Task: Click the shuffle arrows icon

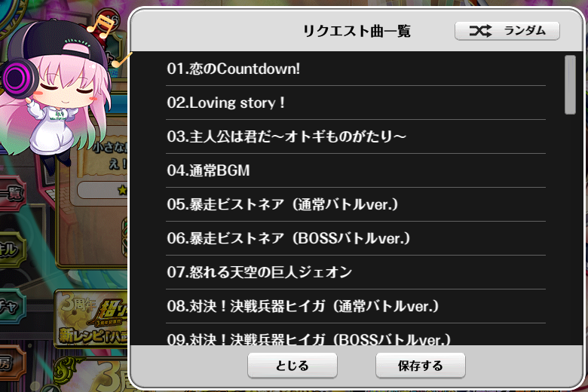Action: click(x=480, y=31)
